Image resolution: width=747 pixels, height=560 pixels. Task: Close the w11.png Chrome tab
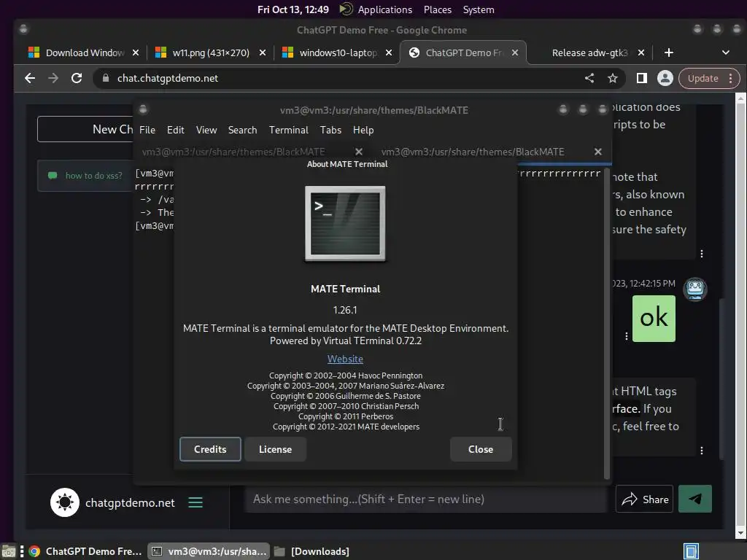(263, 52)
